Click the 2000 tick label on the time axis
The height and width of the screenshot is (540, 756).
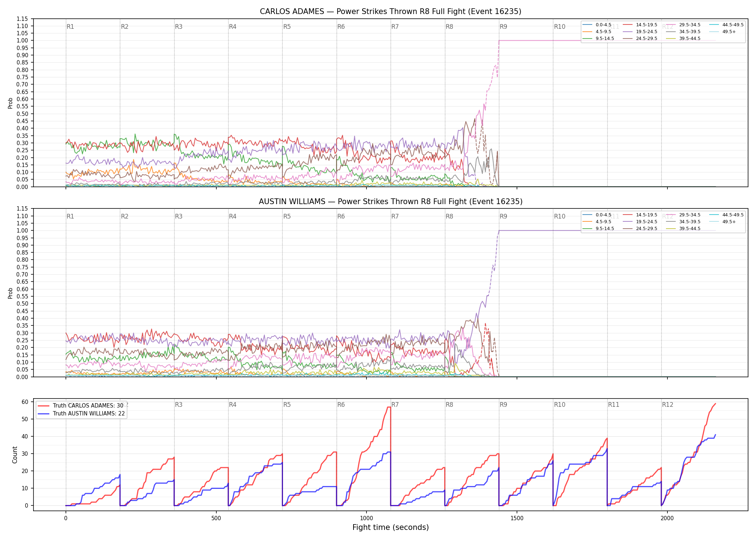(x=667, y=518)
